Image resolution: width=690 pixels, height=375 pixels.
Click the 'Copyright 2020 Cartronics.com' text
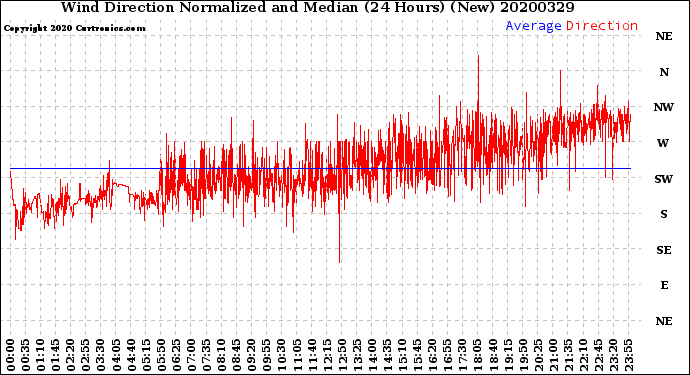(74, 28)
